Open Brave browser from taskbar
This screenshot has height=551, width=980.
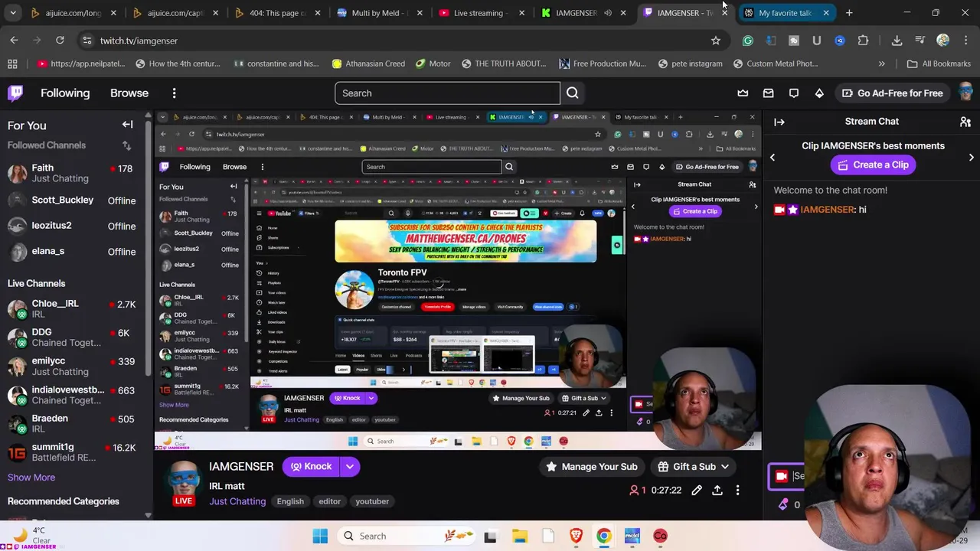click(x=576, y=536)
